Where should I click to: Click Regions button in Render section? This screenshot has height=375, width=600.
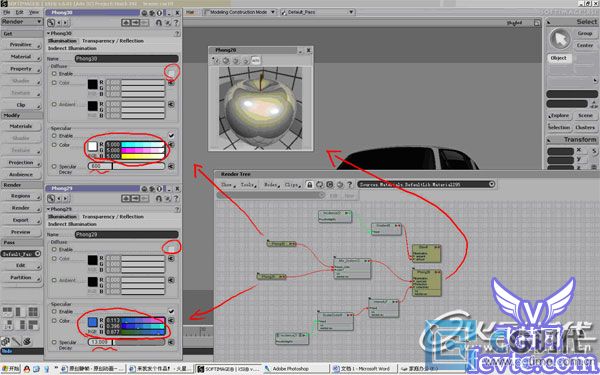(x=21, y=196)
